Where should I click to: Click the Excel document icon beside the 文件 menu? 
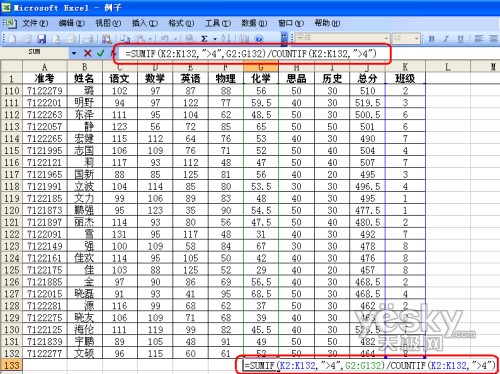[x=10, y=23]
